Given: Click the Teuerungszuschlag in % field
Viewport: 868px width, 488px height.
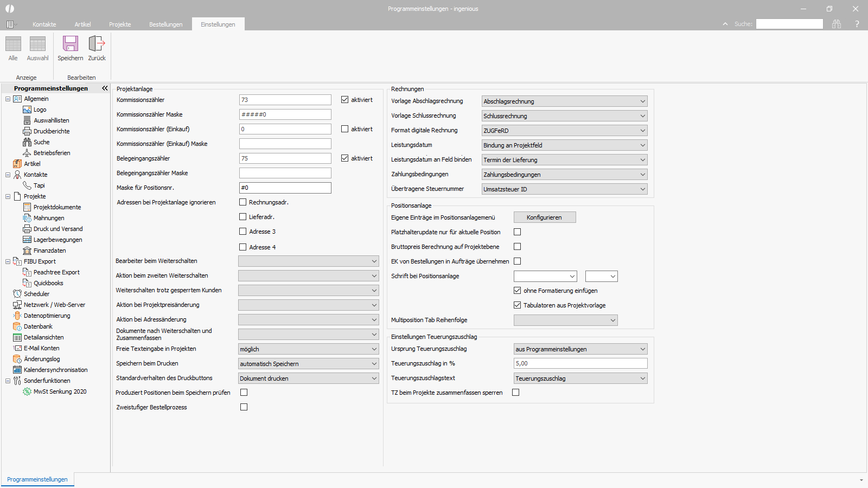Looking at the screenshot, I should click(x=580, y=363).
